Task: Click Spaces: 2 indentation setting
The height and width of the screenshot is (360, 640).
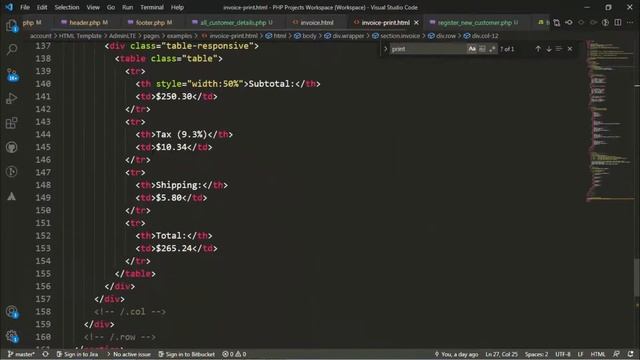Action: click(536, 354)
